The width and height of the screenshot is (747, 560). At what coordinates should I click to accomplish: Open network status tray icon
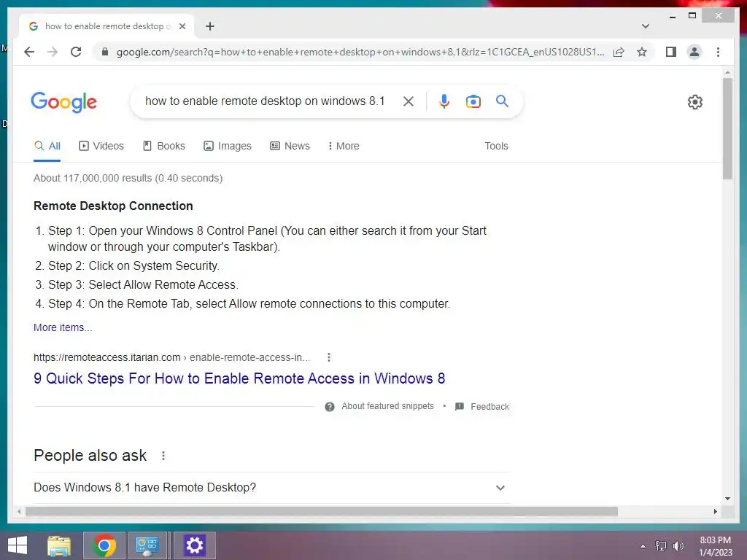coord(661,545)
